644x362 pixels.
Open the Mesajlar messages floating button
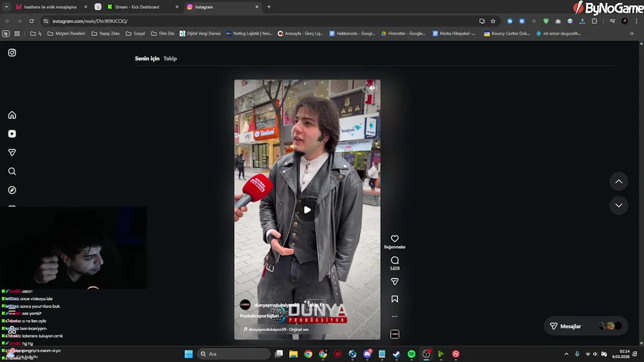click(586, 326)
